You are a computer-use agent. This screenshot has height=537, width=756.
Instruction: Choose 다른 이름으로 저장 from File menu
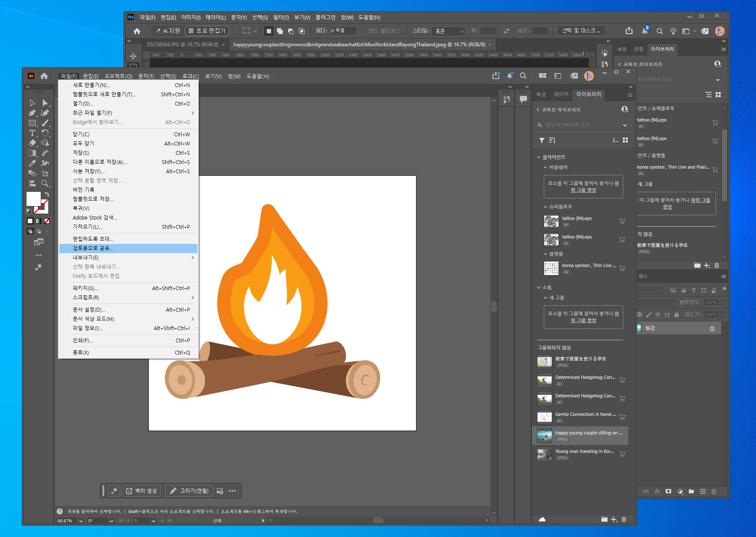128,162
